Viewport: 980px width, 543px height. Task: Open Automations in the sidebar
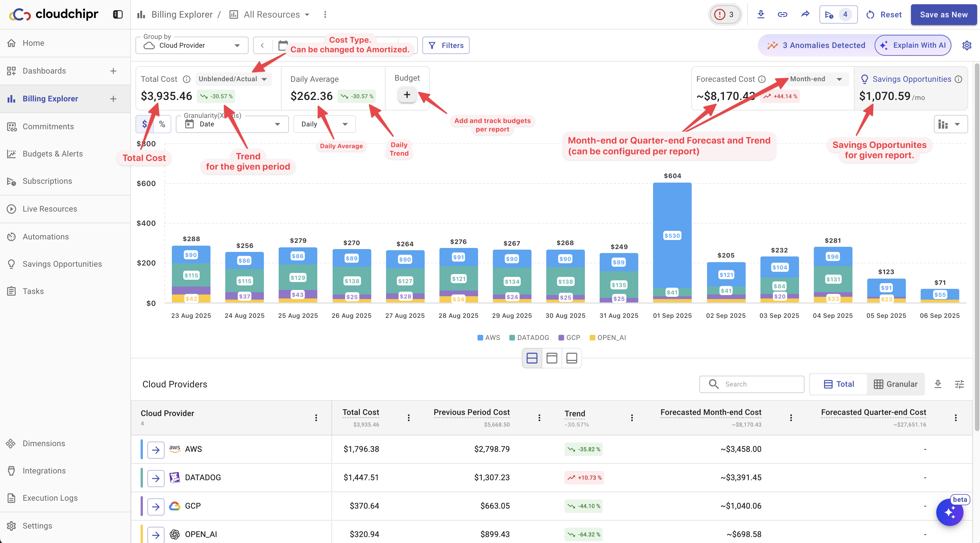point(65,237)
